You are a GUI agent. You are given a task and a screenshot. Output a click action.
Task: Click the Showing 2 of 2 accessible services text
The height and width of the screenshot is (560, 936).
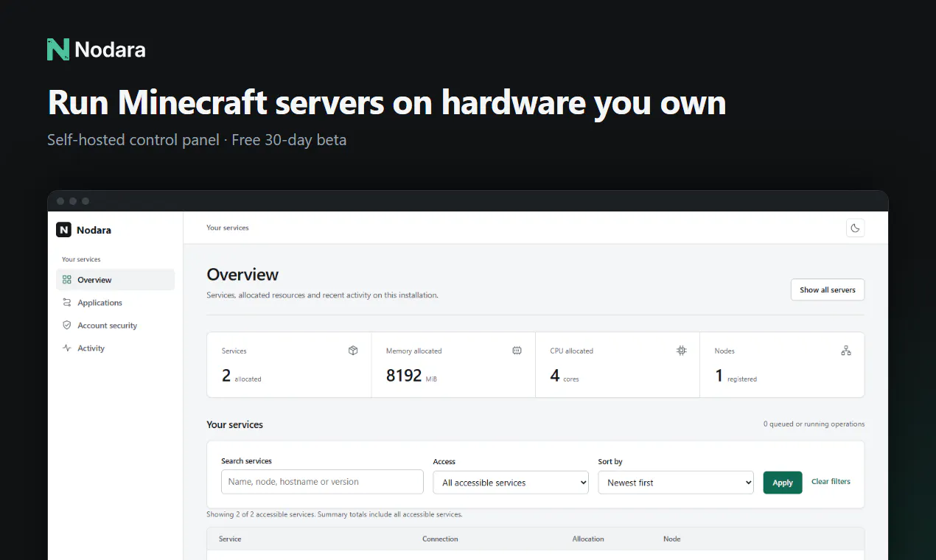tap(335, 514)
